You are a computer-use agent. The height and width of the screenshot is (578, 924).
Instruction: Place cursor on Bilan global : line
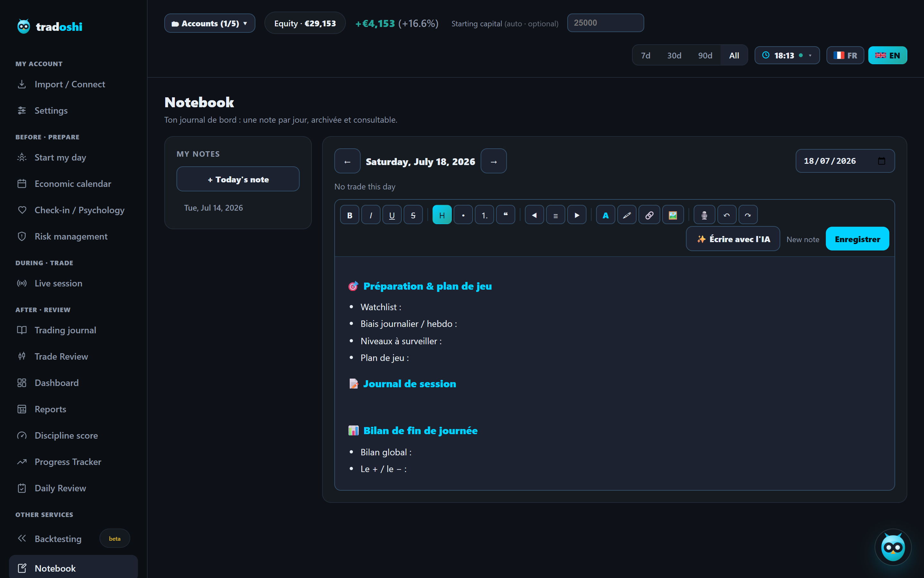386,452
